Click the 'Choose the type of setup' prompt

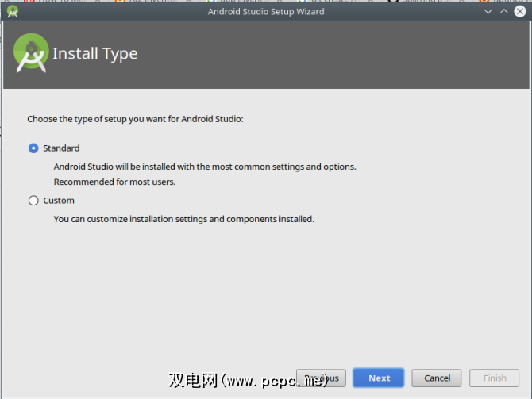click(x=135, y=119)
